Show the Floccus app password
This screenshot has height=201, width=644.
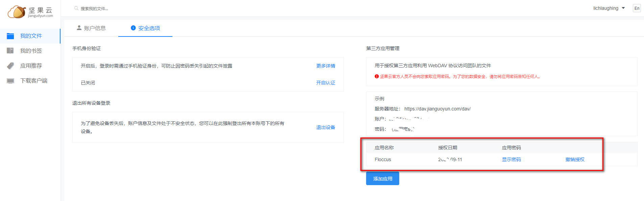(511, 159)
